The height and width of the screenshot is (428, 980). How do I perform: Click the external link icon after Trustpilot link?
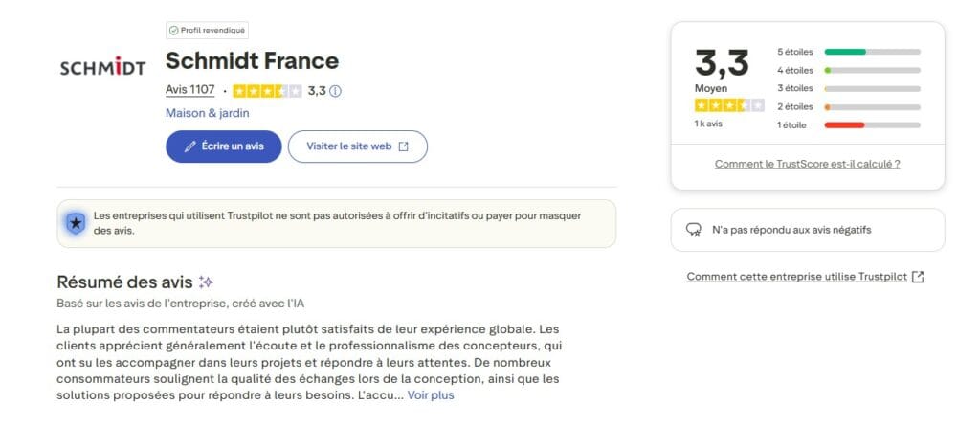[918, 277]
